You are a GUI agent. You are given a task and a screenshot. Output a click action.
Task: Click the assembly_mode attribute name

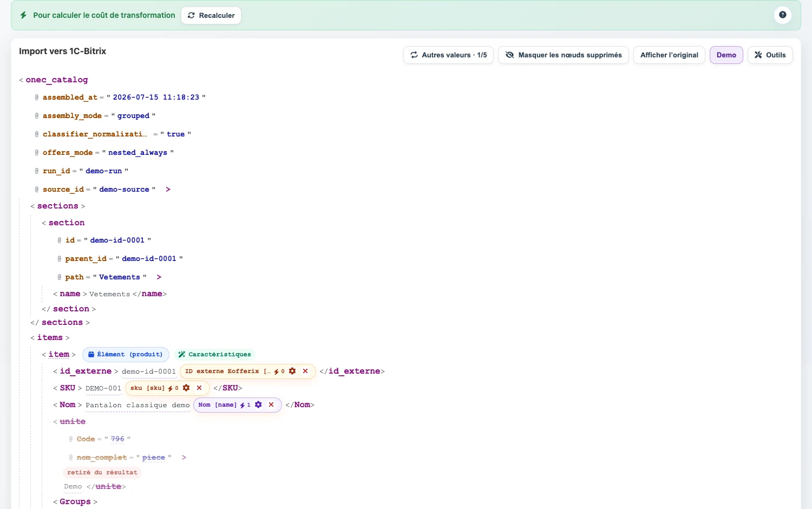[73, 115]
